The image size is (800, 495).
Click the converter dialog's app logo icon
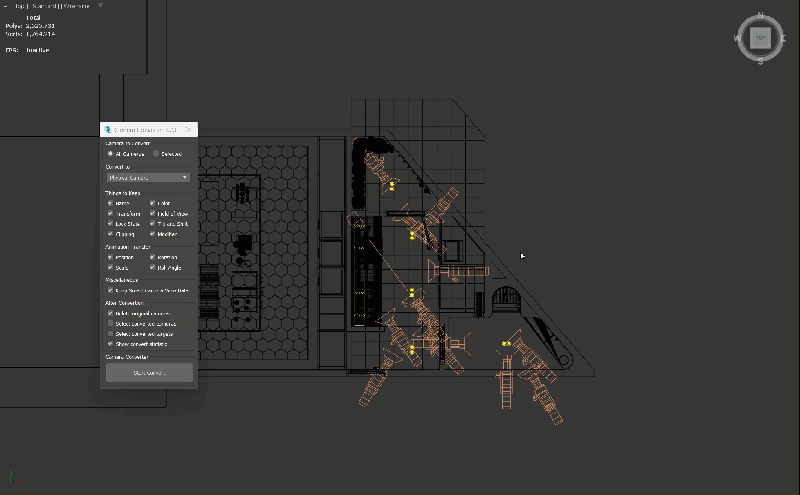107,130
